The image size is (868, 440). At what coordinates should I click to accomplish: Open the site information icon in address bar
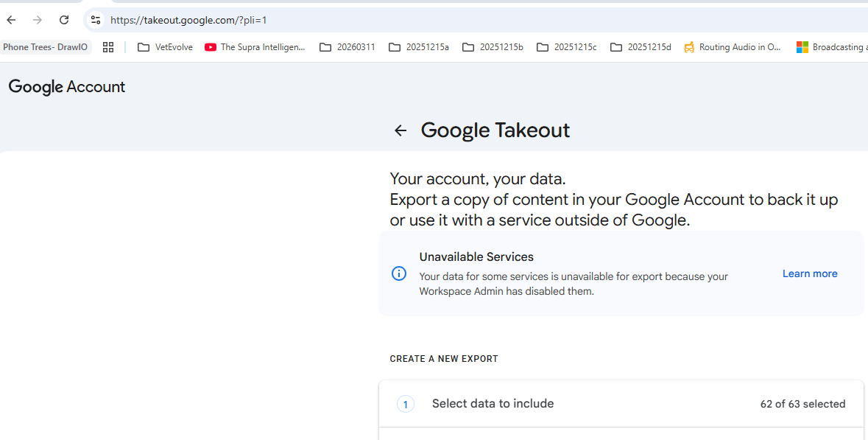tap(96, 20)
